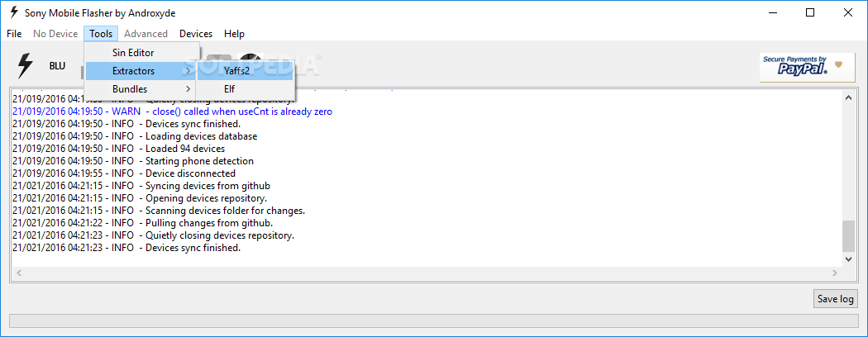Maximize the Sony Mobile Flasher window
The image size is (868, 337).
(x=810, y=12)
